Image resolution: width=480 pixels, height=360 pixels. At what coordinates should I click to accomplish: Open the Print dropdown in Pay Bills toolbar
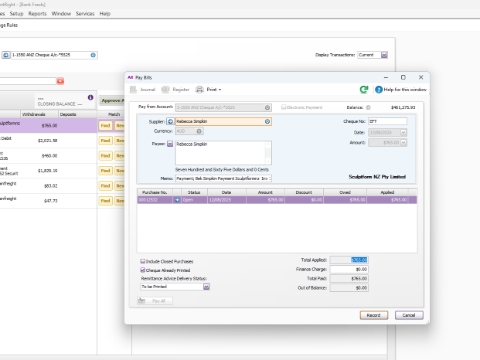(x=209, y=89)
